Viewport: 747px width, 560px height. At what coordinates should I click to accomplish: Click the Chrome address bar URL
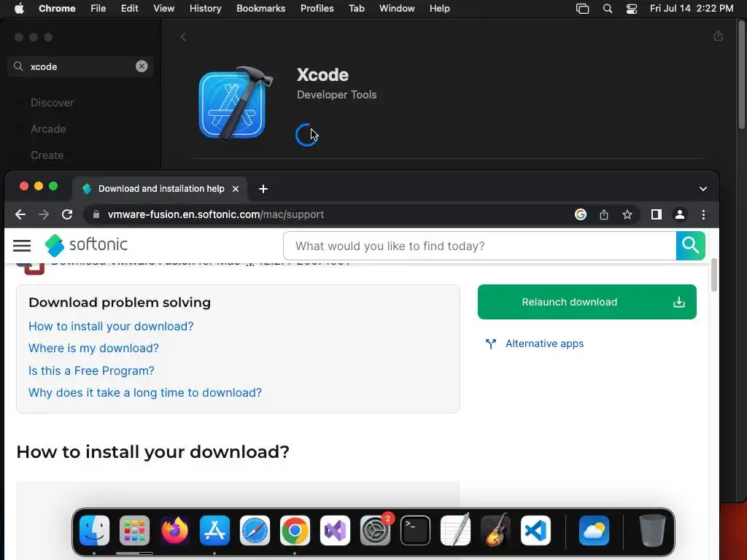click(x=216, y=215)
